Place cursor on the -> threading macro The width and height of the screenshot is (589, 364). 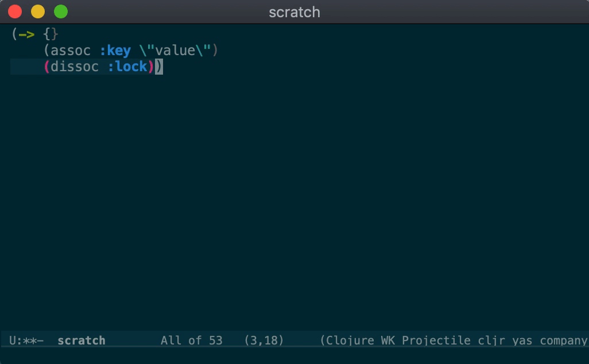point(26,34)
